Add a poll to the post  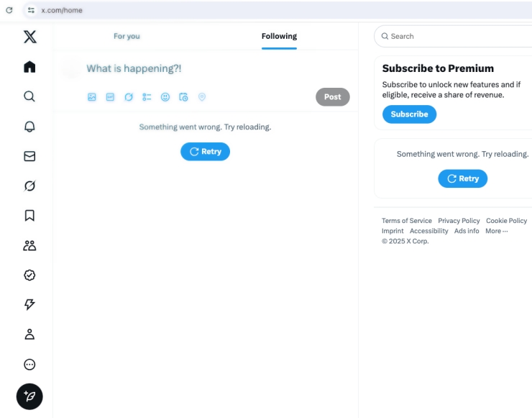[x=147, y=97]
